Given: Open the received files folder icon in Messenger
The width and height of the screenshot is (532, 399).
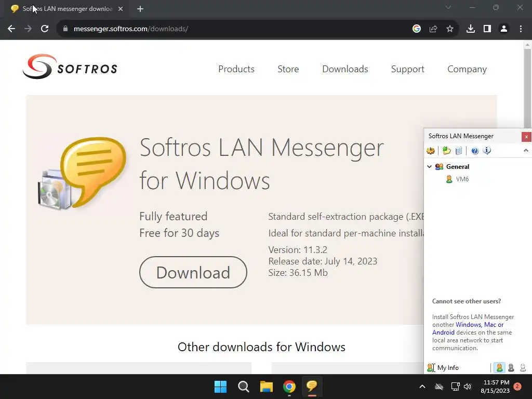Looking at the screenshot, I should 446,151.
